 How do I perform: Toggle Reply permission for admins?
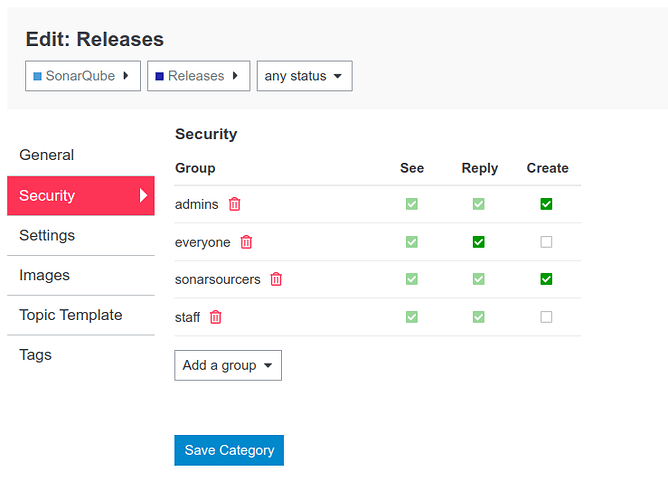click(478, 204)
